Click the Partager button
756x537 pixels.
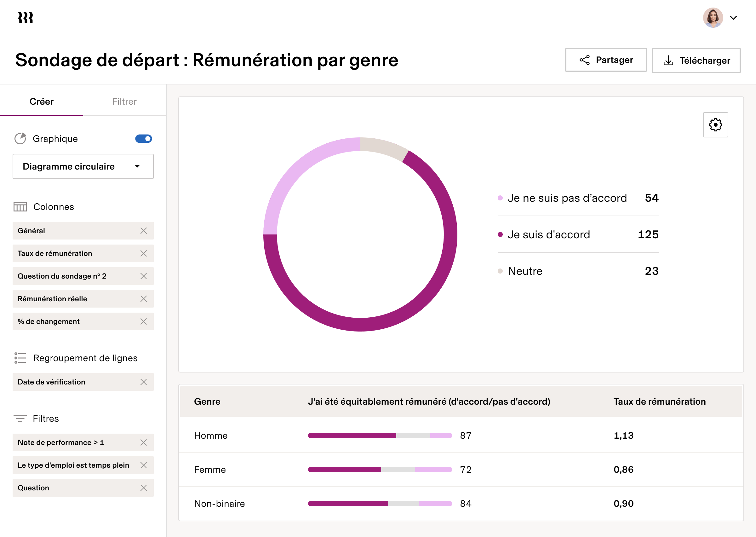[606, 60]
